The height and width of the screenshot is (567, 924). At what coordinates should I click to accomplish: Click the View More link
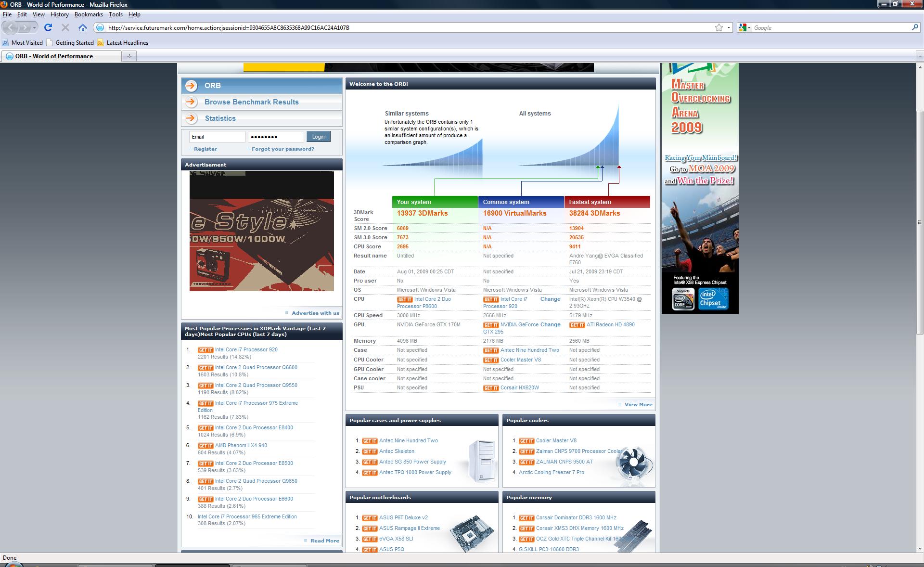(638, 405)
